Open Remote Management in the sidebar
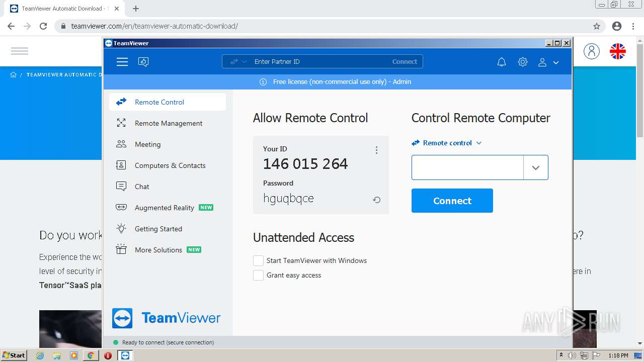This screenshot has width=644, height=362. 168,123
